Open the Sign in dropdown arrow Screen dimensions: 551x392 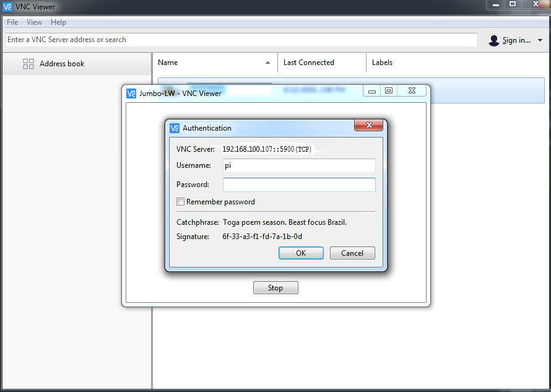(540, 40)
